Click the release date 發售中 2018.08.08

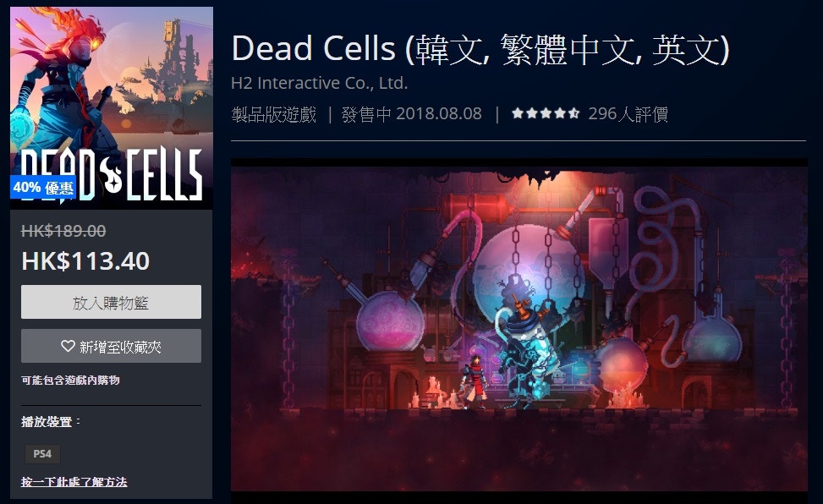pos(411,114)
